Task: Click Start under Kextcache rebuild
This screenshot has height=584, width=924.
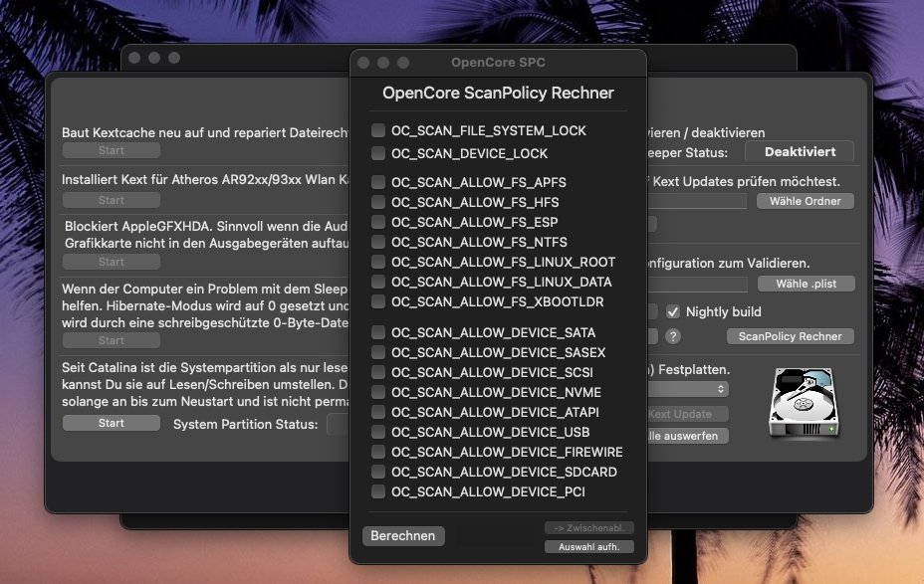Action: pyautogui.click(x=111, y=150)
